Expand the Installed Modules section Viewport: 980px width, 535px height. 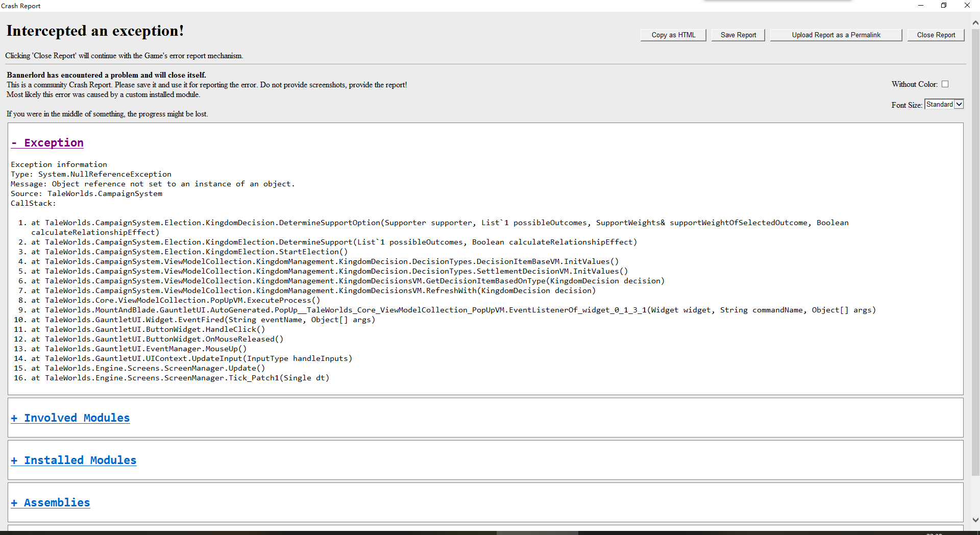[x=74, y=460]
